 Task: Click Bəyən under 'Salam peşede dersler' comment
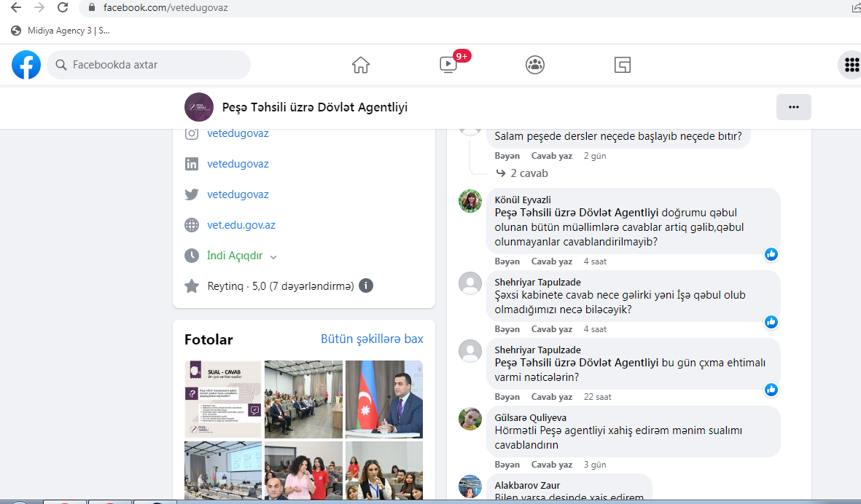(507, 156)
